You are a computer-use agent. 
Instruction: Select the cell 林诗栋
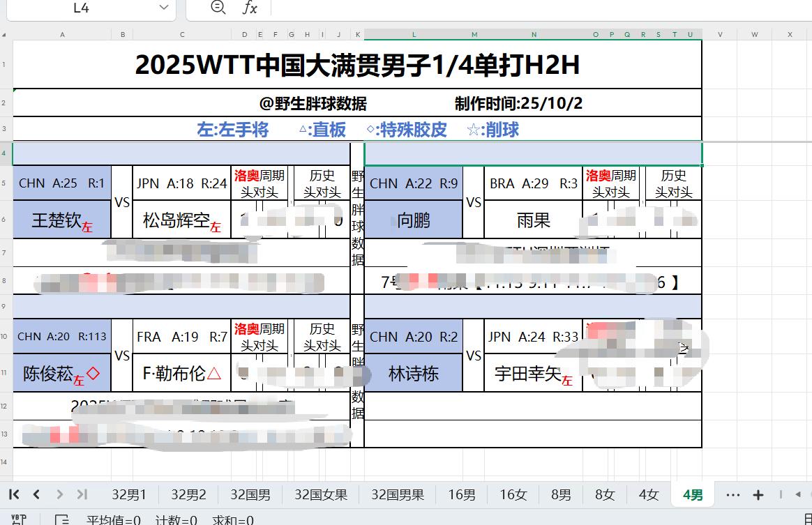(x=414, y=373)
